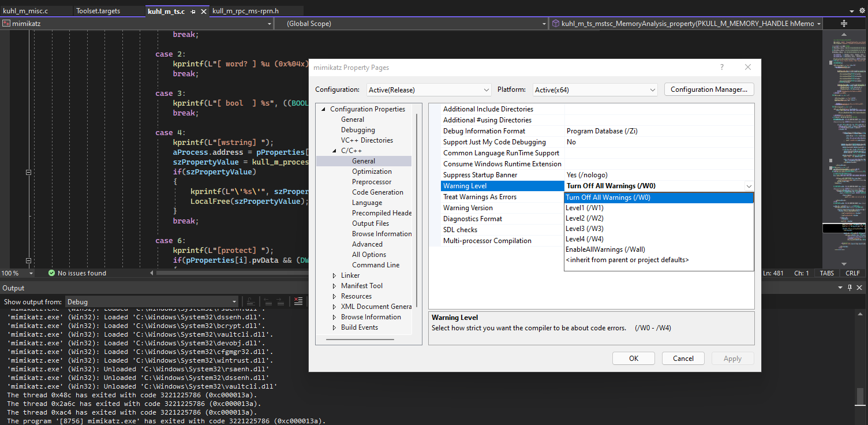
Task: Click property tree horizontal scrollbar
Action: 360,340
